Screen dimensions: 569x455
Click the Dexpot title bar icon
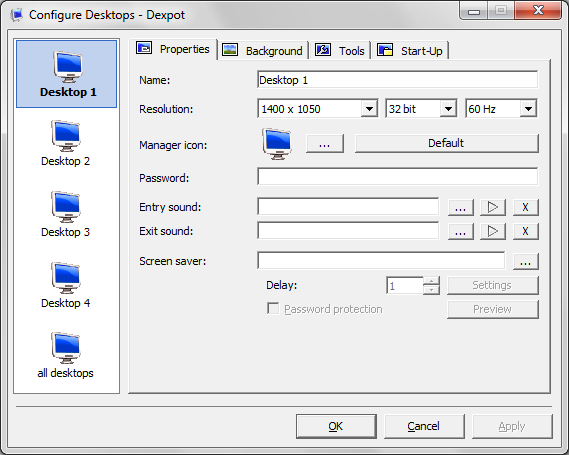(17, 15)
